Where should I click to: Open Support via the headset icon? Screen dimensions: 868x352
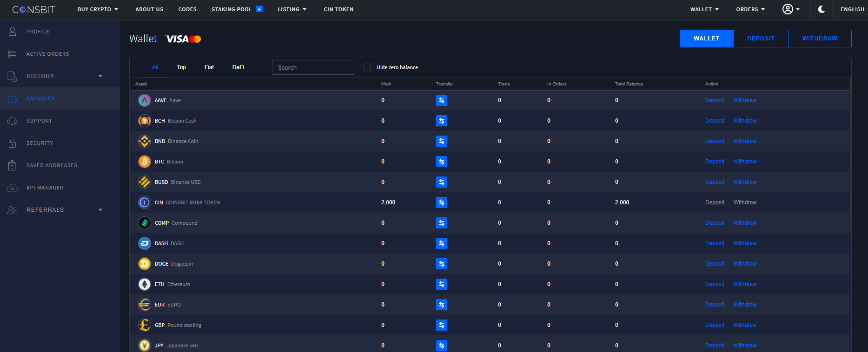13,121
